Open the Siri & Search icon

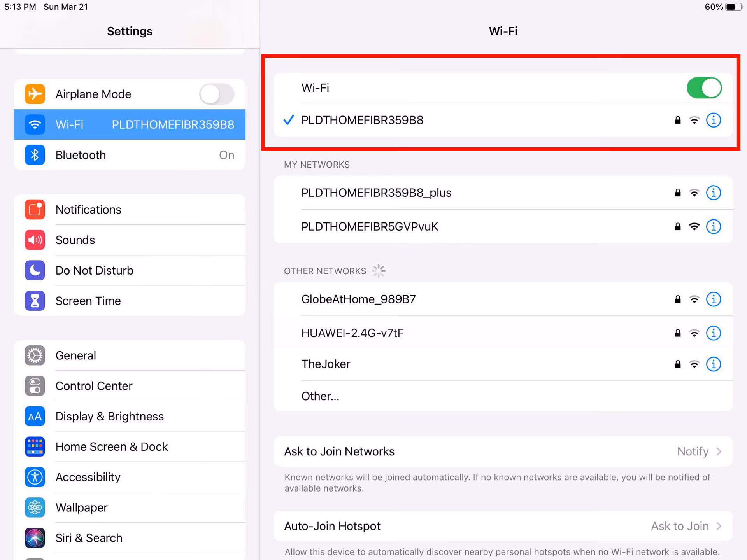tap(35, 538)
